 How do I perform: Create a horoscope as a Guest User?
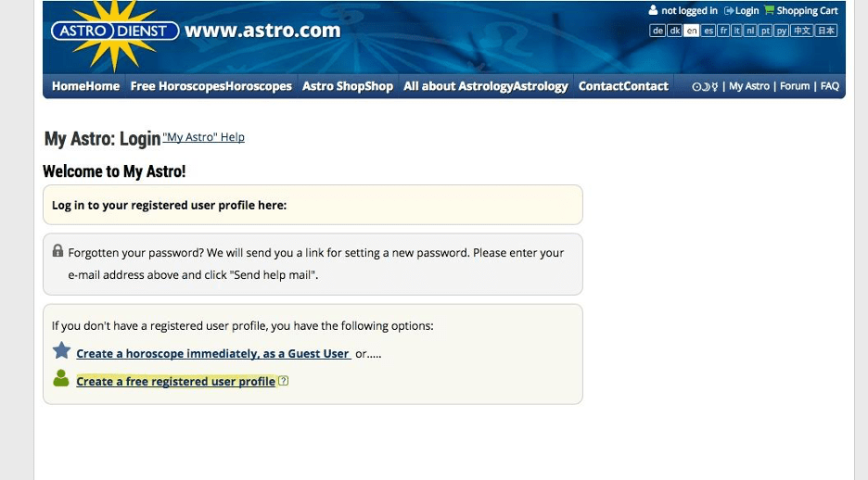click(212, 354)
